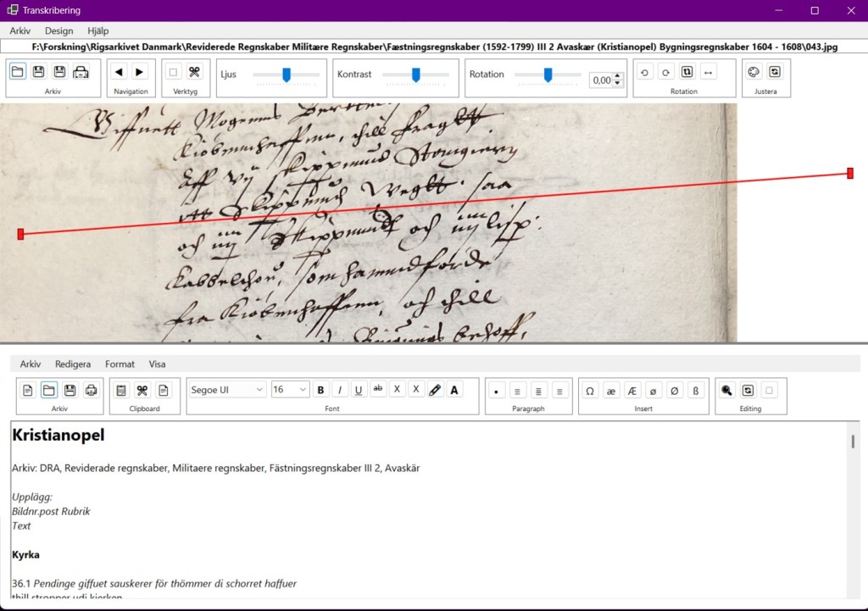This screenshot has width=868, height=611.
Task: Go to the previous image with the left arrow
Action: pyautogui.click(x=120, y=72)
